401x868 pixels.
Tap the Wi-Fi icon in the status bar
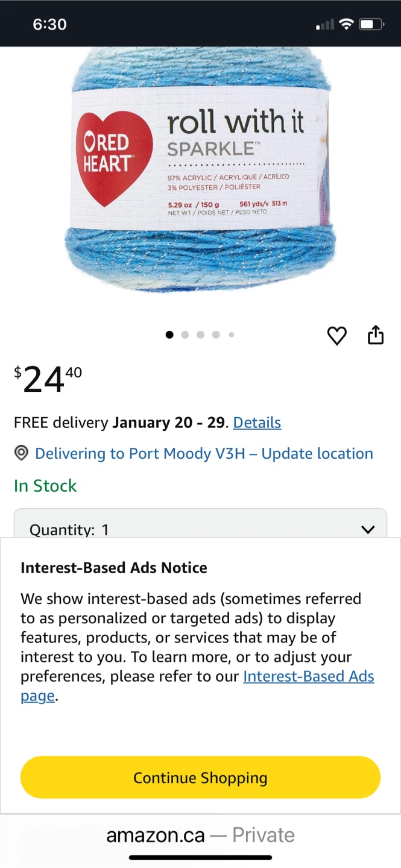[x=346, y=24]
